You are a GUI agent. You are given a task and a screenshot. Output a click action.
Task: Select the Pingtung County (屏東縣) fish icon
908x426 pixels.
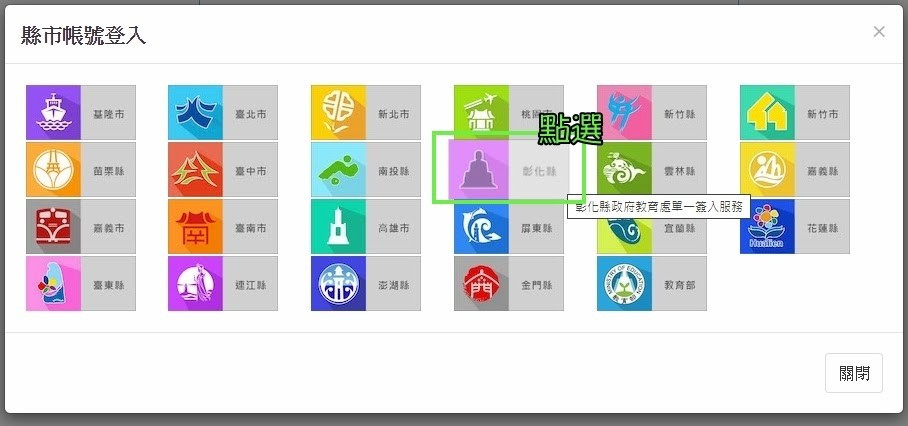pos(481,227)
